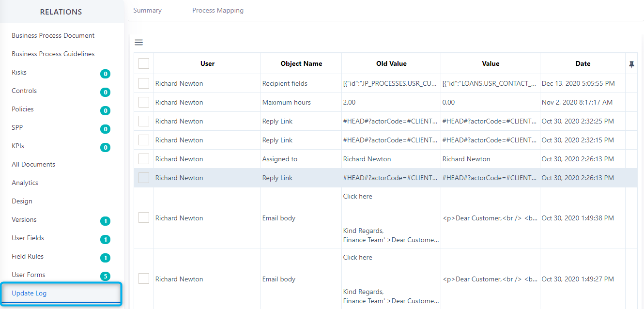The height and width of the screenshot is (309, 644).
Task: Open Update Log in the sidebar
Action: tap(29, 293)
